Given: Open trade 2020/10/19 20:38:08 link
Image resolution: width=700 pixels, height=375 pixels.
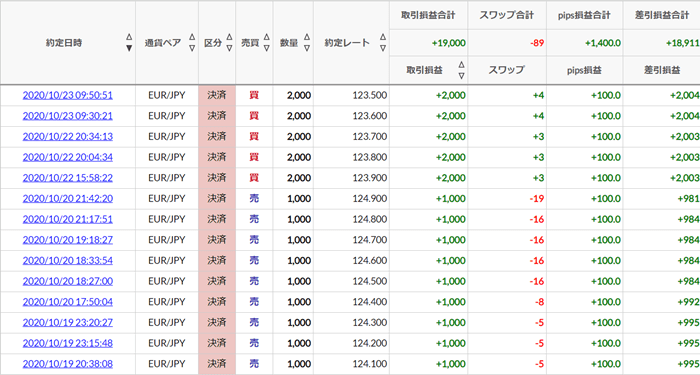Looking at the screenshot, I should click(68, 363).
